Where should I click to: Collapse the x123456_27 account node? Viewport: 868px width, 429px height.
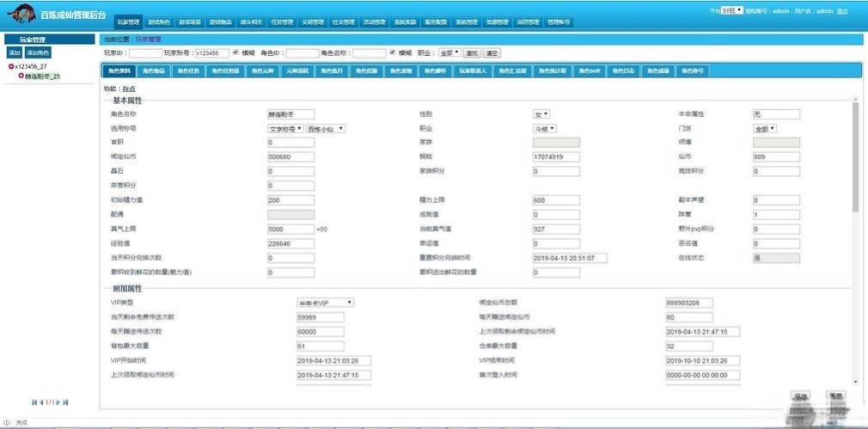point(11,66)
